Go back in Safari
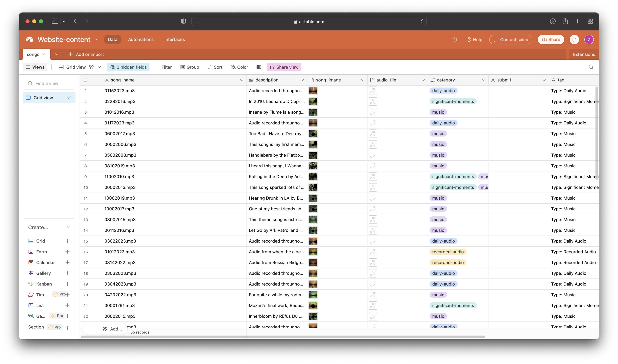 [75, 21]
